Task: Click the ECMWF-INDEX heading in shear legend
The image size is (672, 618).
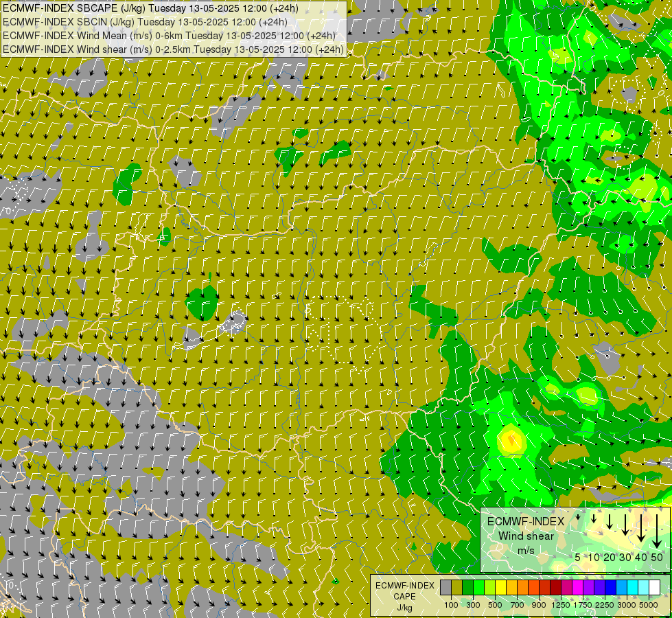Action: coord(526,521)
